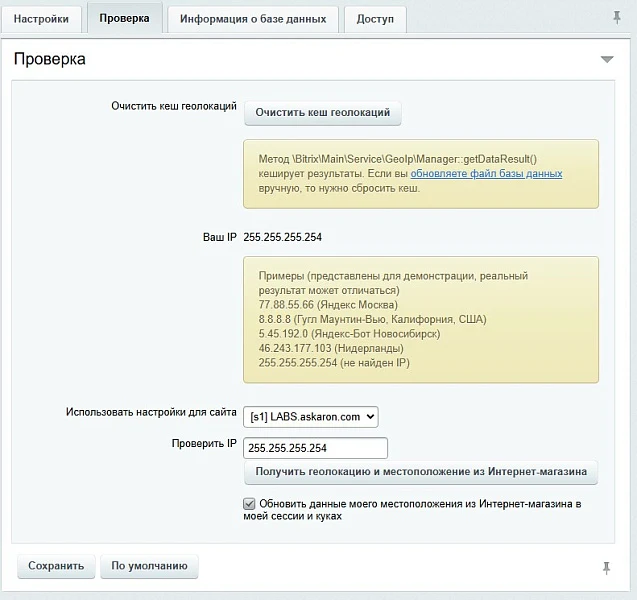Click the example 255.255.255.254 (не найден IP)

click(334, 363)
